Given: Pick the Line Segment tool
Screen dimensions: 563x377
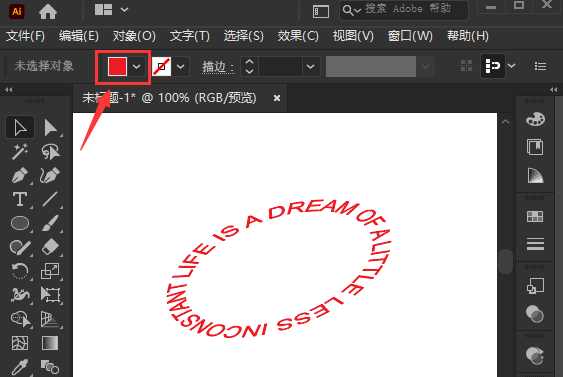Looking at the screenshot, I should click(50, 199).
